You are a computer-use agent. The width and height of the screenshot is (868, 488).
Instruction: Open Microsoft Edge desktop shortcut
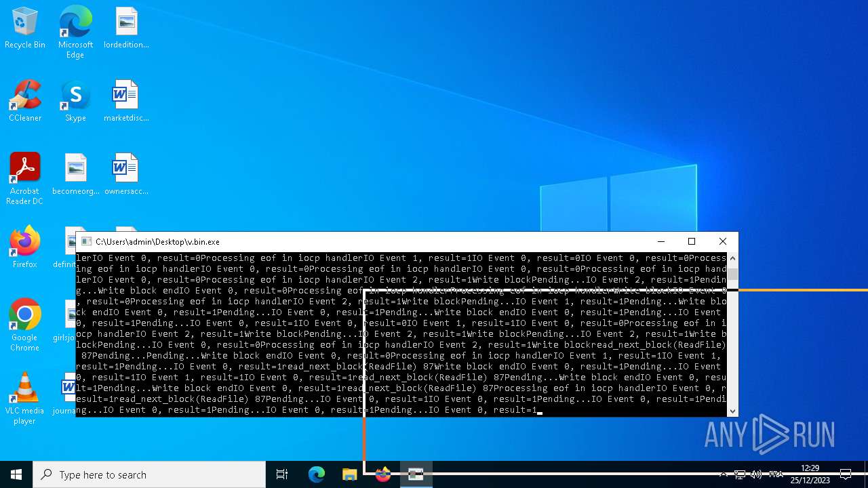75,33
